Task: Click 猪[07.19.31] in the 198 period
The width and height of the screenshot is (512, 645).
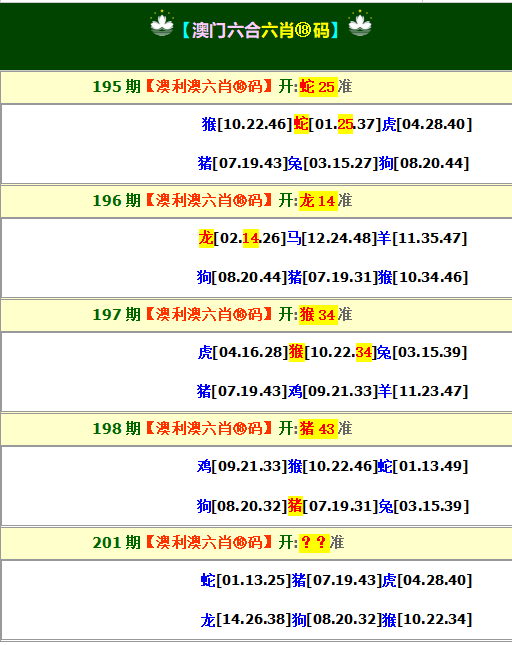Action: [332, 506]
